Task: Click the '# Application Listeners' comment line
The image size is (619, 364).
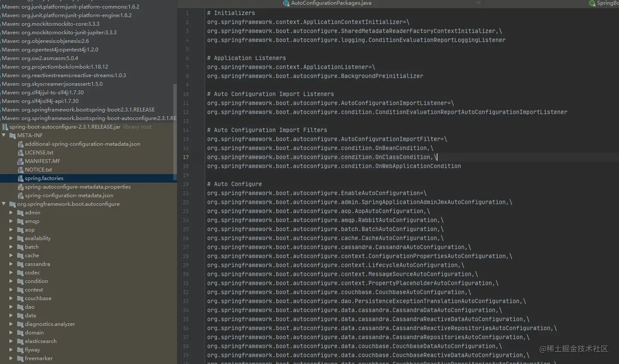Action: coord(247,58)
